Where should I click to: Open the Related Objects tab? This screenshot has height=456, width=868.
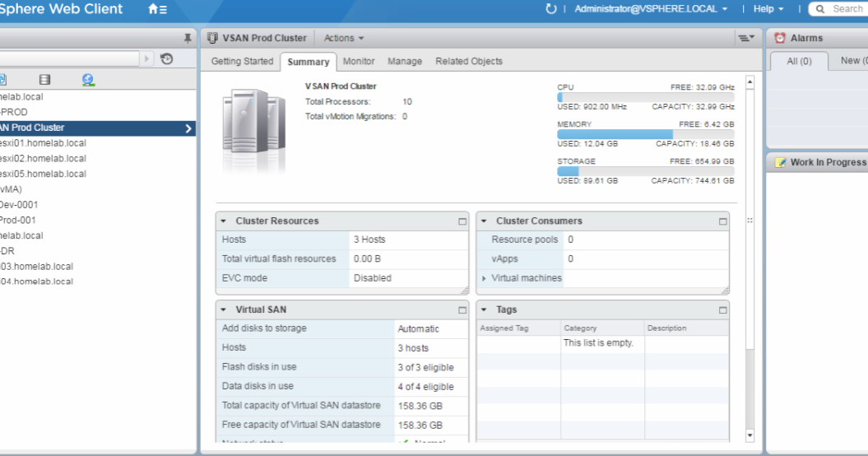click(469, 62)
